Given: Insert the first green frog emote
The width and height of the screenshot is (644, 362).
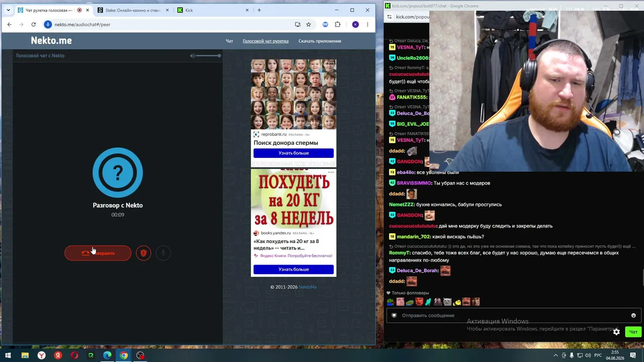Looking at the screenshot, I should [x=390, y=302].
